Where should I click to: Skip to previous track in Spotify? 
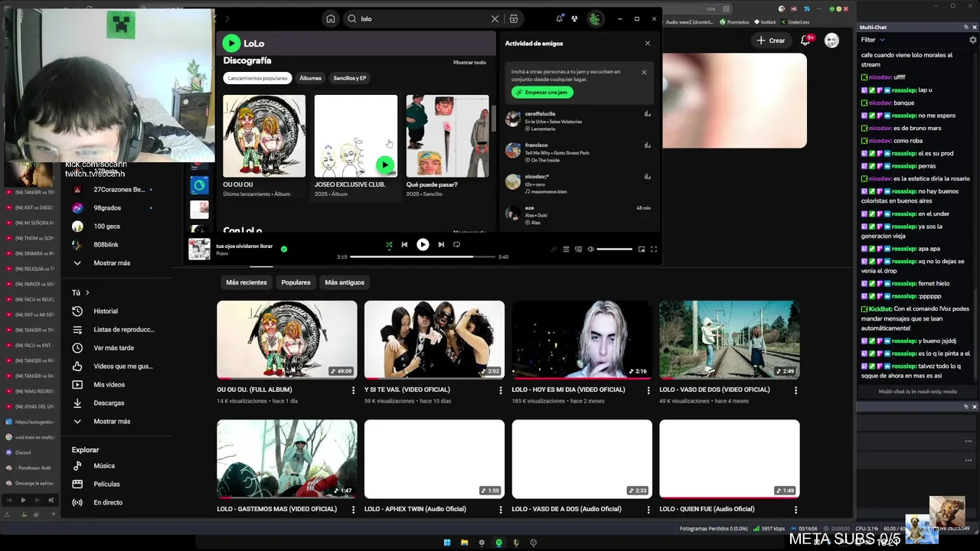coord(404,245)
